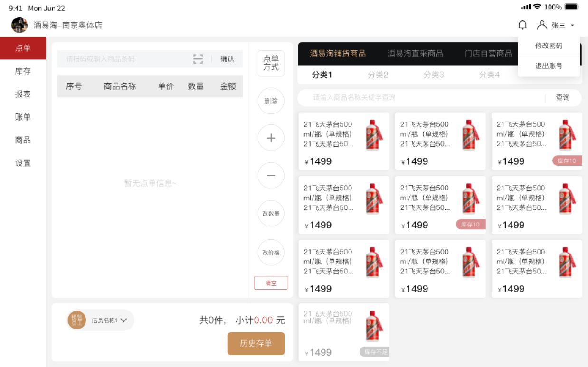Select the 分类1 category tab
Screen dimensions: 588x367
[x=322, y=75]
